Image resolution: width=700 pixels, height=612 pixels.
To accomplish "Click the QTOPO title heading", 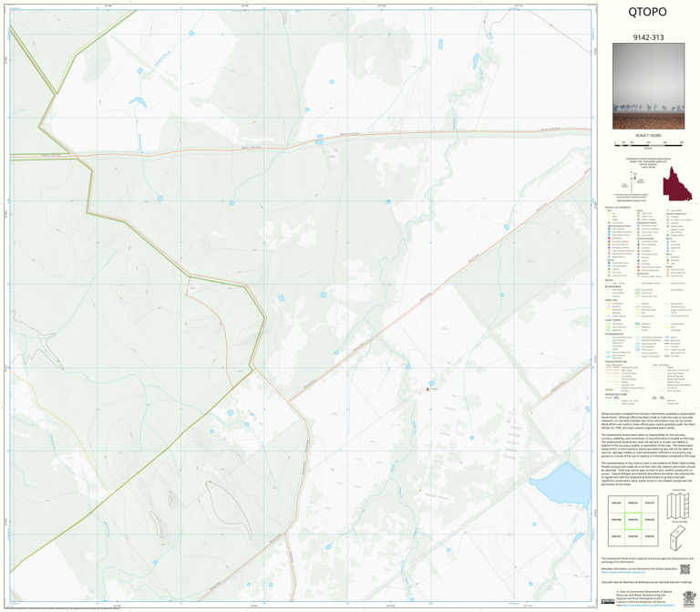I will click(647, 12).
